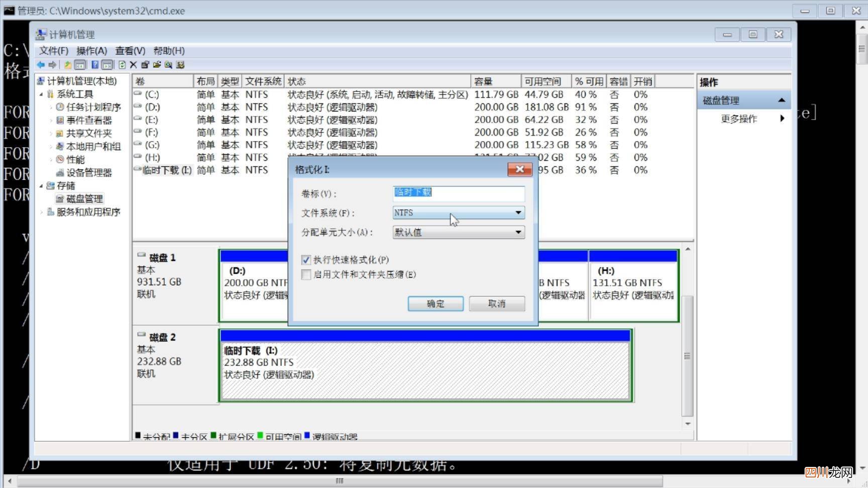Image resolution: width=868 pixels, height=488 pixels.
Task: Expand the Services and Applications tree node
Action: point(42,212)
